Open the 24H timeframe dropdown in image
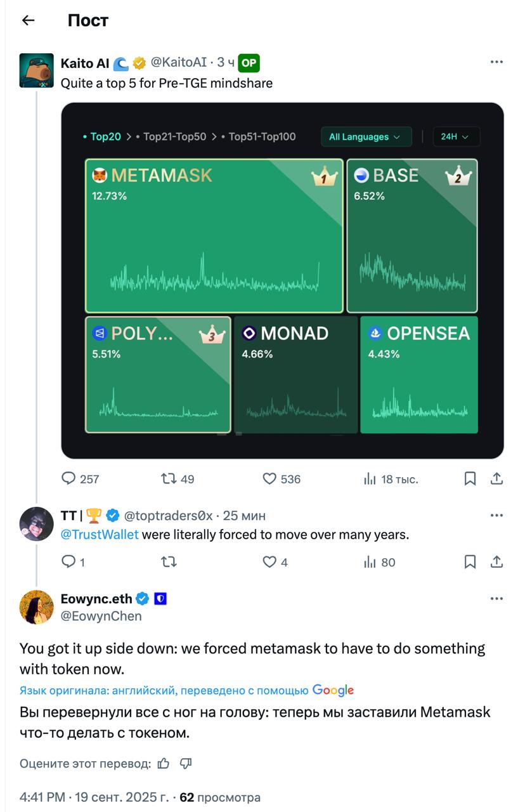This screenshot has width=518, height=812. (456, 137)
